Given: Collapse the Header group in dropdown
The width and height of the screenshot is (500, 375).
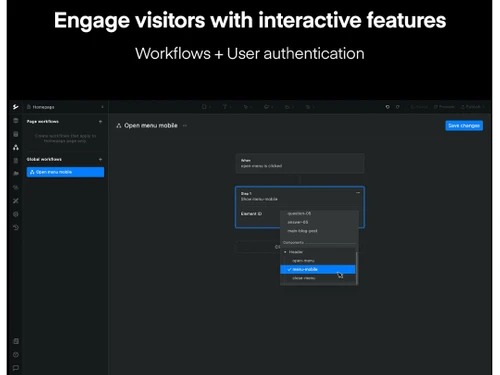Looking at the screenshot, I should click(285, 252).
